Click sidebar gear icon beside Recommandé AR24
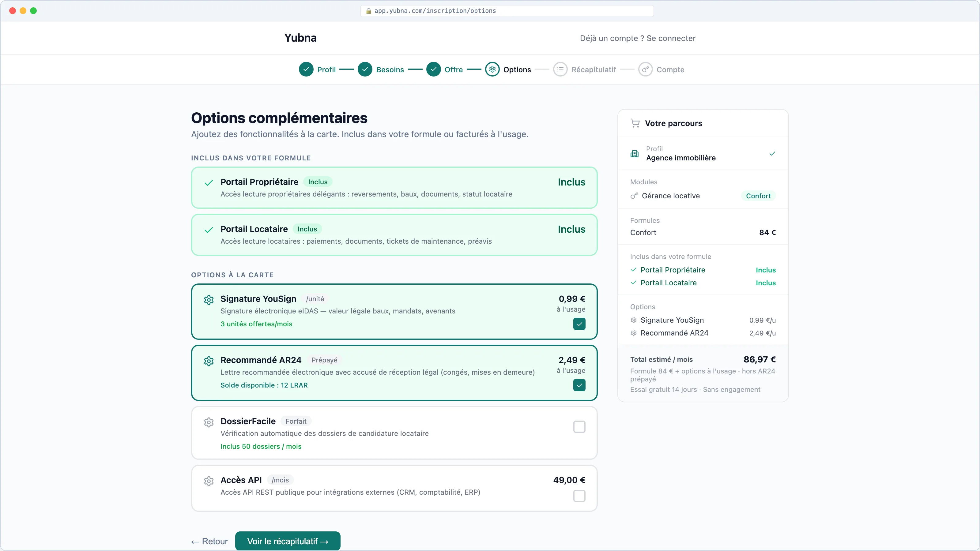Viewport: 980px width, 551px height. [x=633, y=333]
